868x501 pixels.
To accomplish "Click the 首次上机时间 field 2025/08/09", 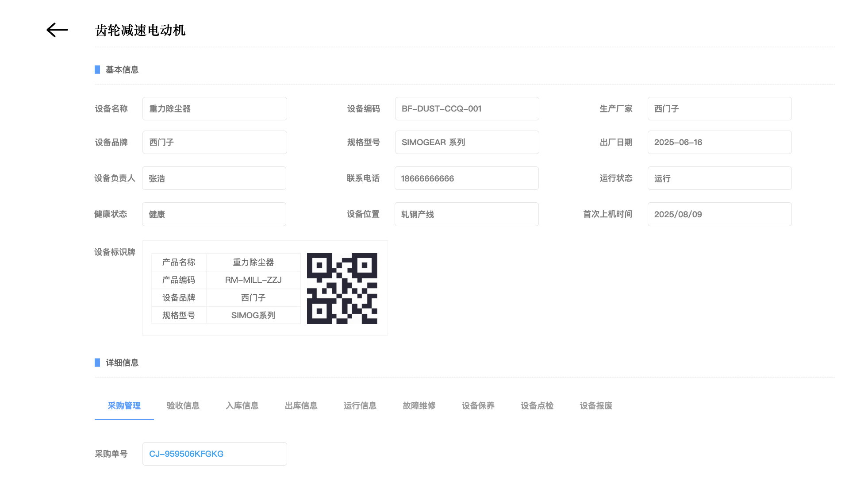I will (720, 214).
